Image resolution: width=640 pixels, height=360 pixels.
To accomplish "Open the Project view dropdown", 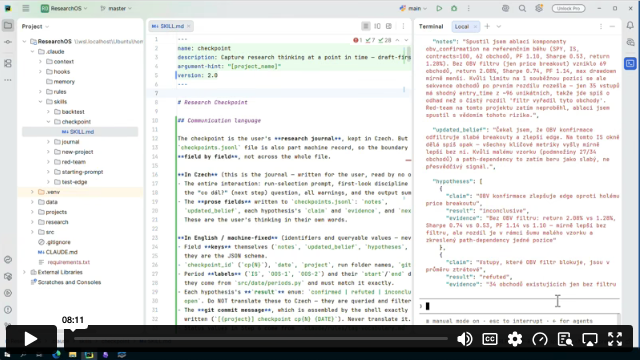I will pos(35,26).
